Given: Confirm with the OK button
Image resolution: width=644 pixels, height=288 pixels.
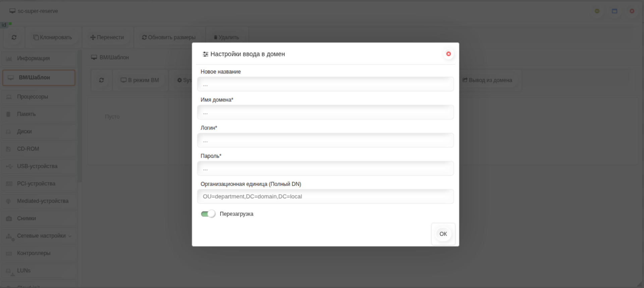Looking at the screenshot, I should (443, 234).
